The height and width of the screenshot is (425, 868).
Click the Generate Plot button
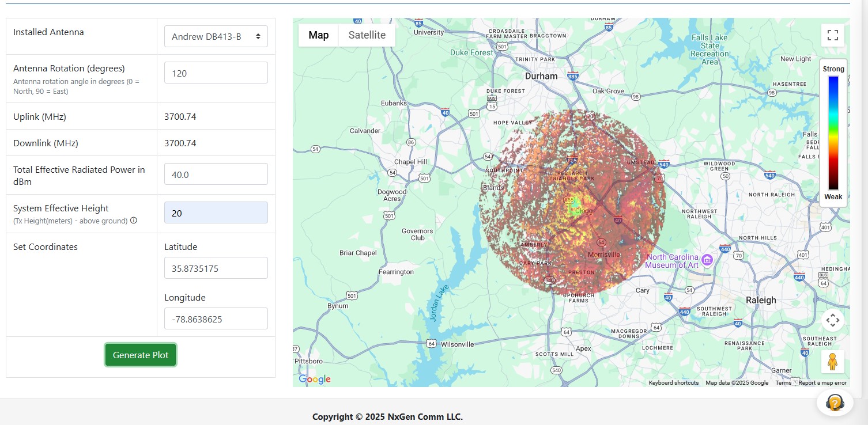pos(141,355)
